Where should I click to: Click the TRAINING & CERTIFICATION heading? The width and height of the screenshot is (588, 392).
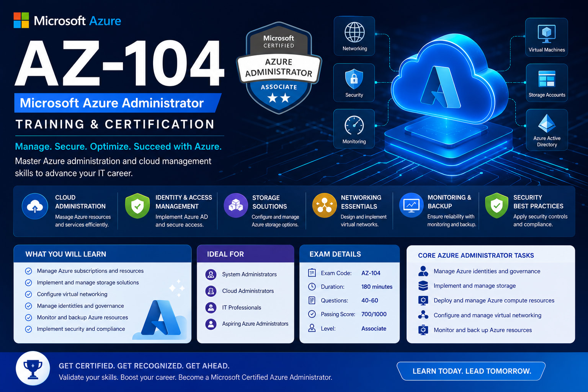click(115, 124)
